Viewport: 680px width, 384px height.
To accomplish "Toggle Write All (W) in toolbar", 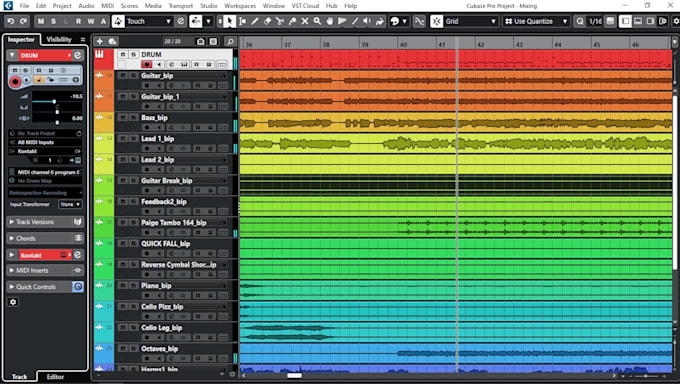I will pyautogui.click(x=91, y=21).
